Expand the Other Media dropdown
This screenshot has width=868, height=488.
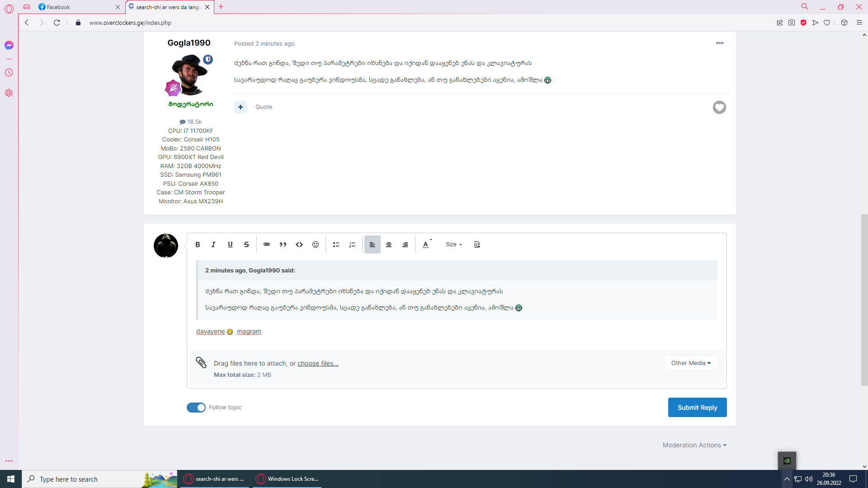pyautogui.click(x=690, y=363)
